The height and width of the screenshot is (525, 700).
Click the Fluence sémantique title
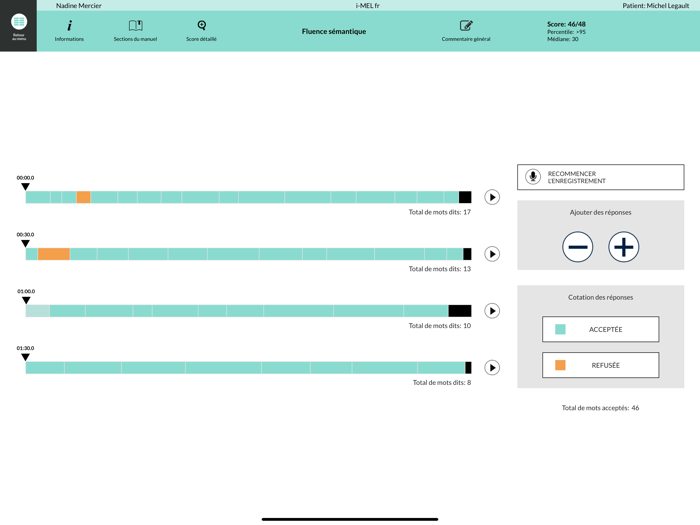tap(334, 31)
